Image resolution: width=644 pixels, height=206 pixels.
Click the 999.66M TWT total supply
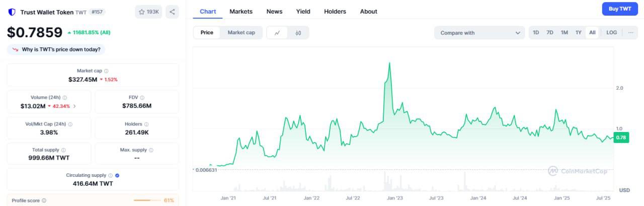pyautogui.click(x=49, y=158)
